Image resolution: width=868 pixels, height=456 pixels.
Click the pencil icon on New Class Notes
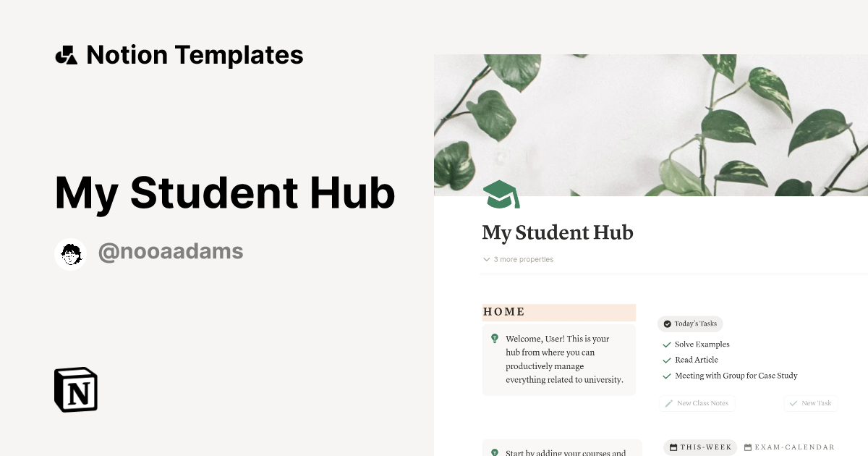click(x=669, y=403)
